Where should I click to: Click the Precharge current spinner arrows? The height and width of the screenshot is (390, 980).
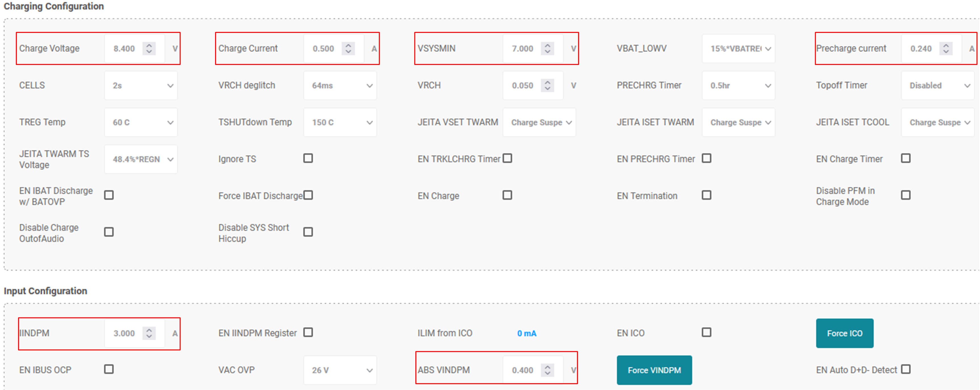click(x=946, y=48)
